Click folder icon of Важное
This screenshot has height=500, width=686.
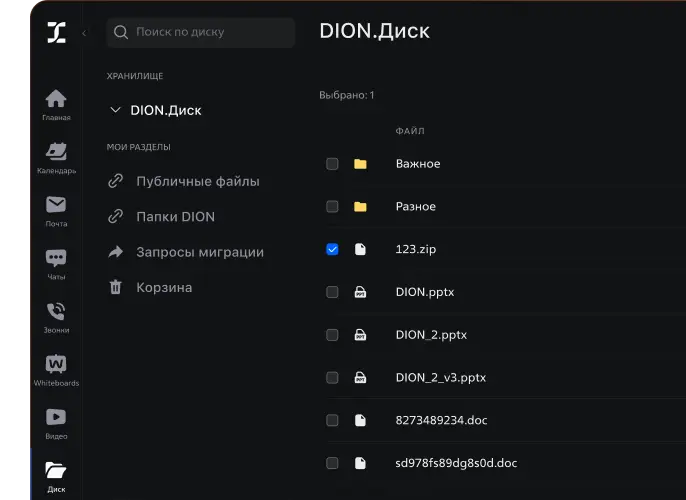pyautogui.click(x=360, y=164)
